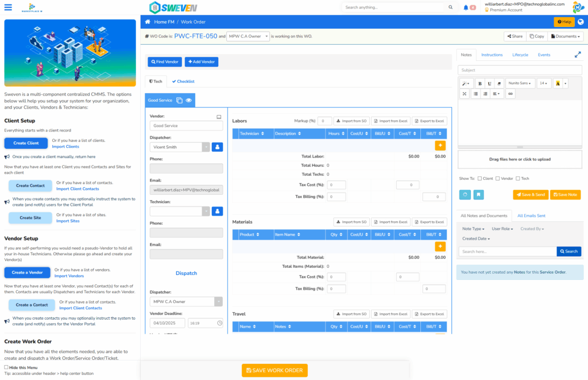Open the notifications bell
The image size is (588, 380).
point(466,7)
